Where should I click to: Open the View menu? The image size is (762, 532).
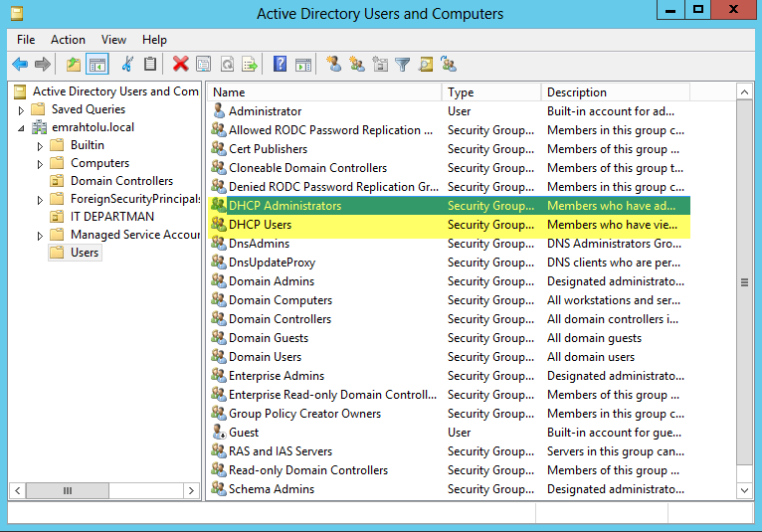[113, 40]
